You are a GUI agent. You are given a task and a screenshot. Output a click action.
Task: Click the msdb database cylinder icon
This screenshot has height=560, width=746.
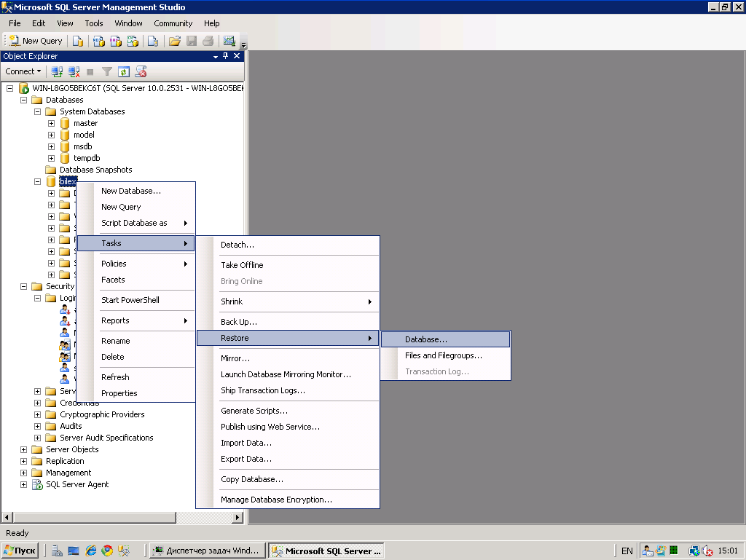[x=65, y=146]
